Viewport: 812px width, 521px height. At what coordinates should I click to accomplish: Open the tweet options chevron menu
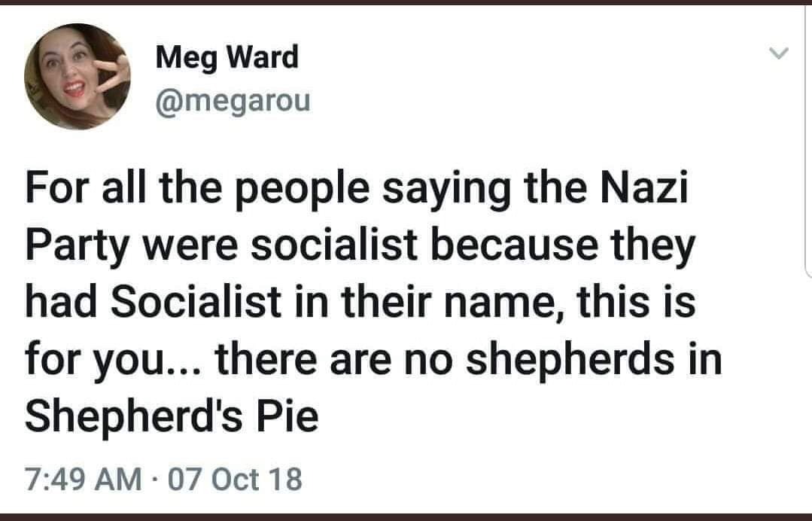pyautogui.click(x=778, y=53)
